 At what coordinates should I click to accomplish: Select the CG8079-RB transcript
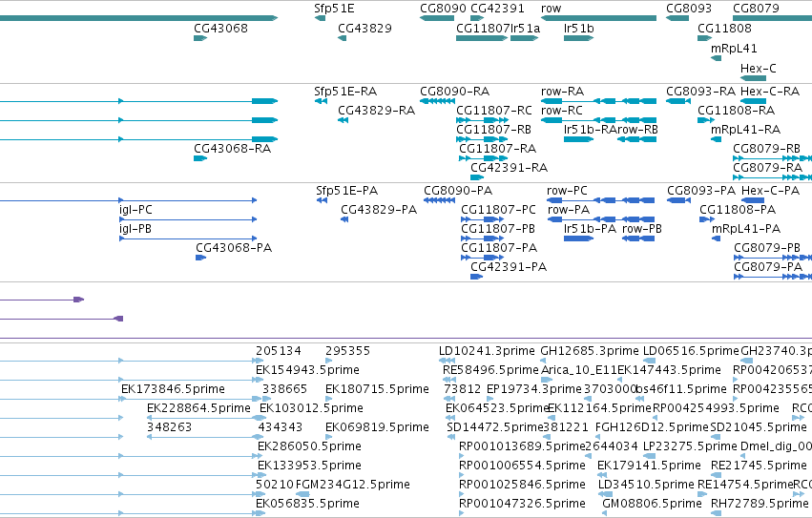(x=772, y=158)
